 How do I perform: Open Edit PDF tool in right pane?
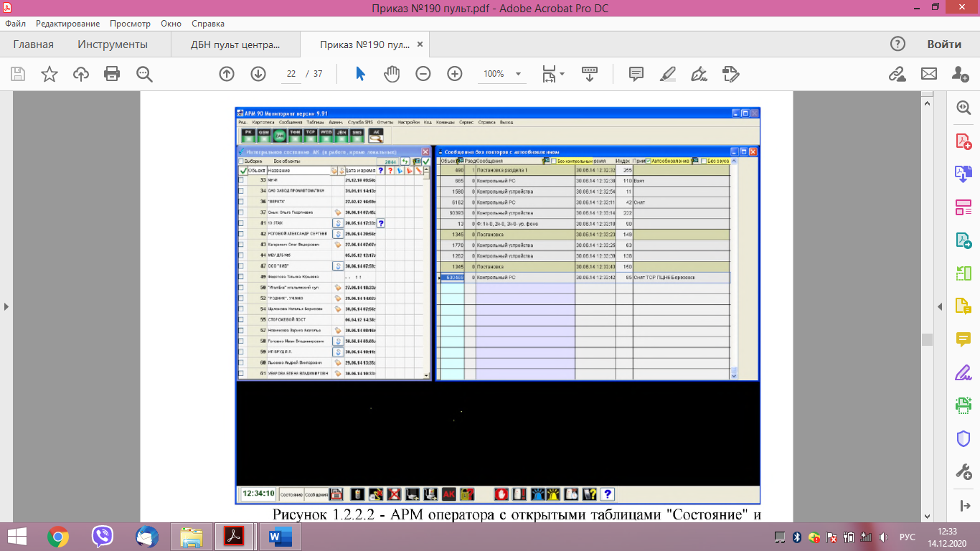963,207
